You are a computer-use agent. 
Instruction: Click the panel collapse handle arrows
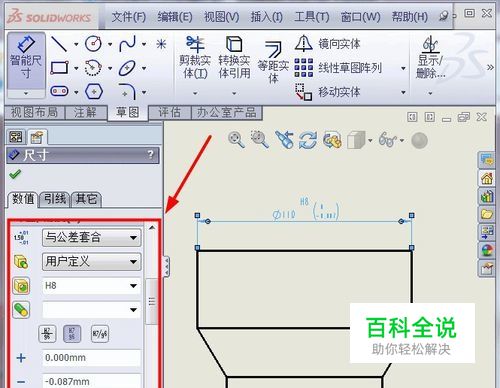pyautogui.click(x=166, y=266)
